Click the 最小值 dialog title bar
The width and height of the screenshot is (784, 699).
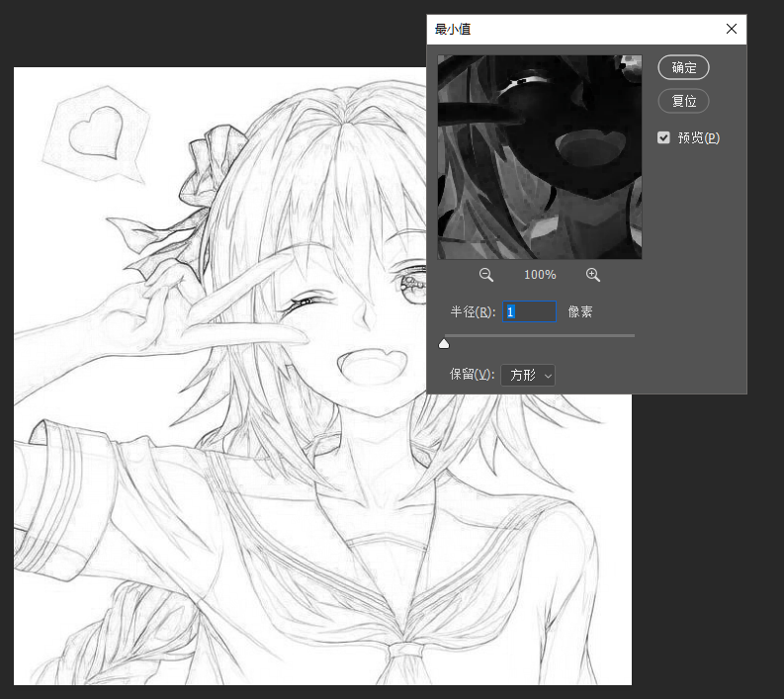(x=575, y=29)
